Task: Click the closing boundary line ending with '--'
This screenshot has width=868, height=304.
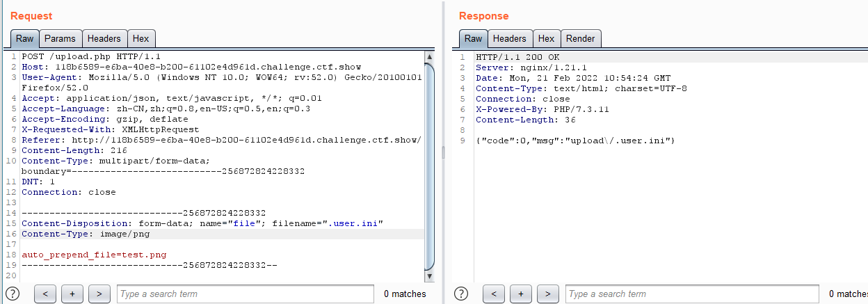Action: click(150, 265)
